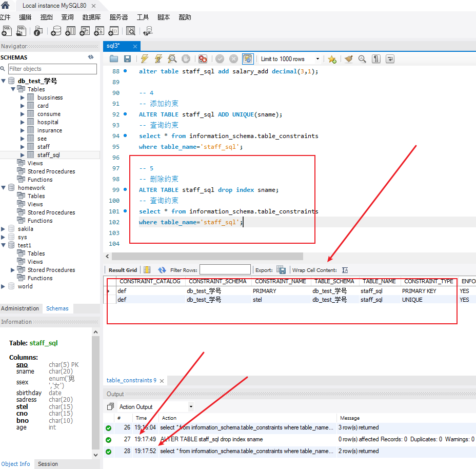Open the 数据库 menu
This screenshot has width=476, height=469.
click(x=91, y=17)
